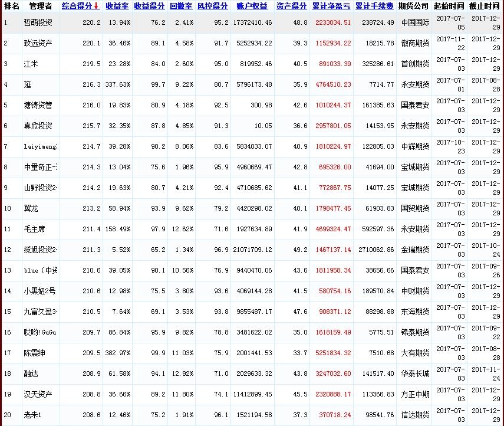This screenshot has width=504, height=426.
Task: Select account equity value 21071709.12
Action: pyautogui.click(x=253, y=250)
